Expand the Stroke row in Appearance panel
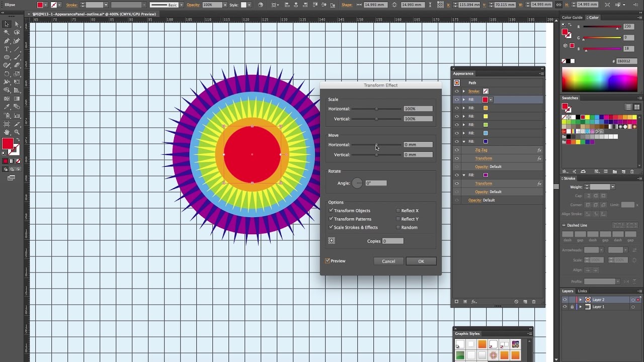The height and width of the screenshot is (362, 644). [x=464, y=91]
